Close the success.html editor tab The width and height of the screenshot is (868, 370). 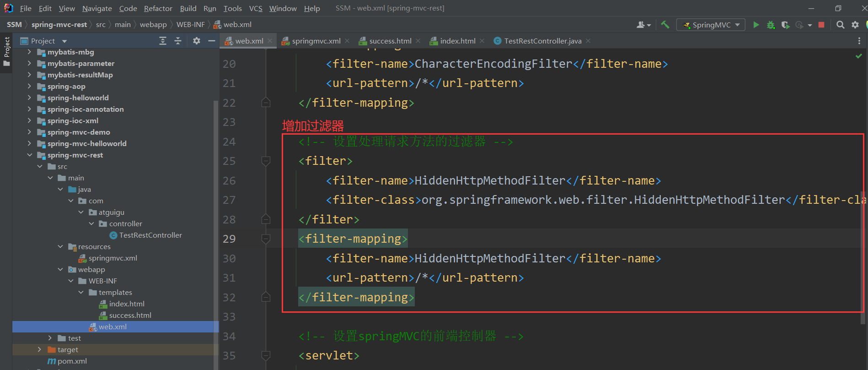pyautogui.click(x=418, y=41)
